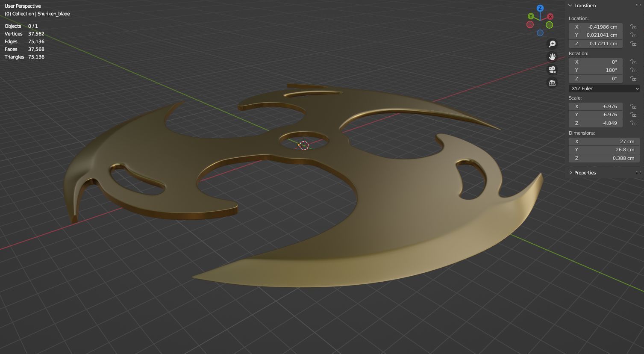Screen dimensions: 644x354
Task: Click the 'User Perspective' viewport label
Action: (x=23, y=6)
